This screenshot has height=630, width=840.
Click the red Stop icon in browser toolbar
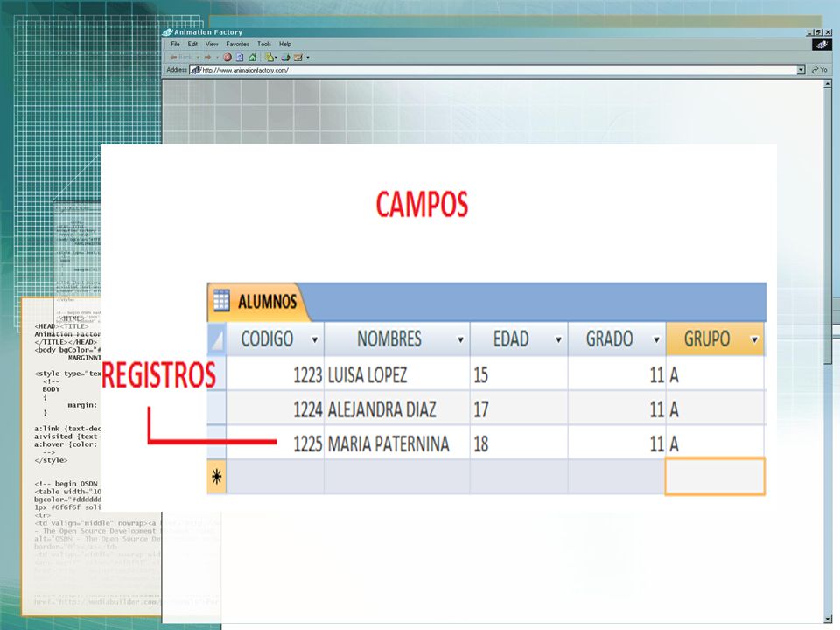click(x=227, y=58)
